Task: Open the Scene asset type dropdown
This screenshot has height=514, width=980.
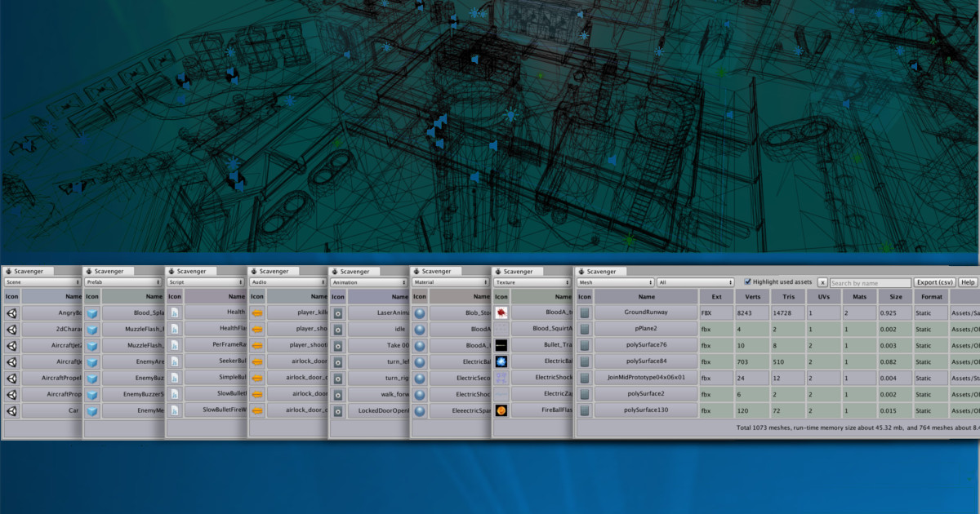Action: coord(41,282)
